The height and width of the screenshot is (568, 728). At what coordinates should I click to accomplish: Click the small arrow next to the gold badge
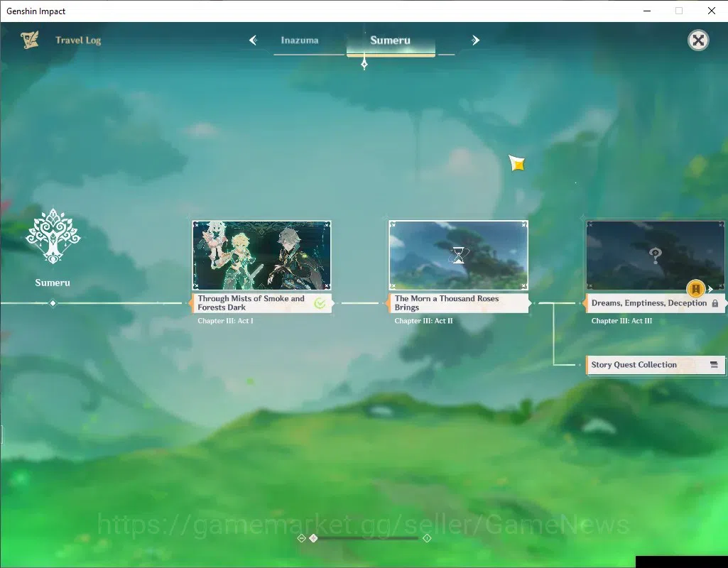click(710, 289)
